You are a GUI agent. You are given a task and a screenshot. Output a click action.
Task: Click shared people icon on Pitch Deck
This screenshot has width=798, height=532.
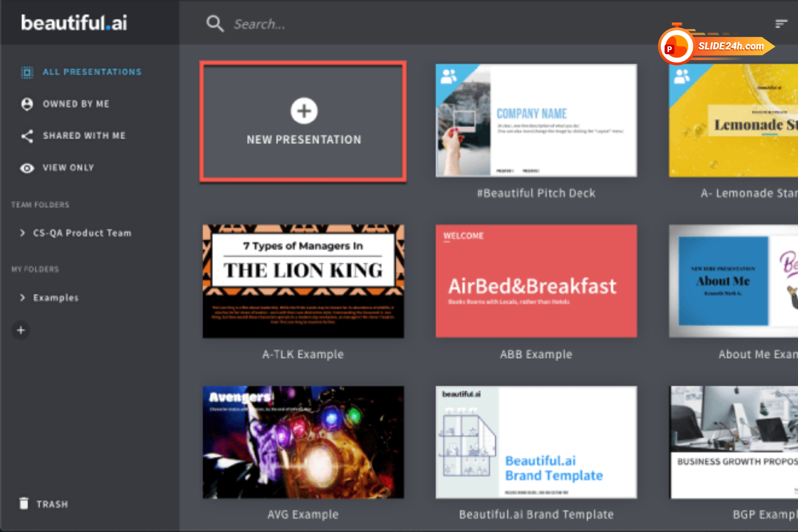click(448, 76)
